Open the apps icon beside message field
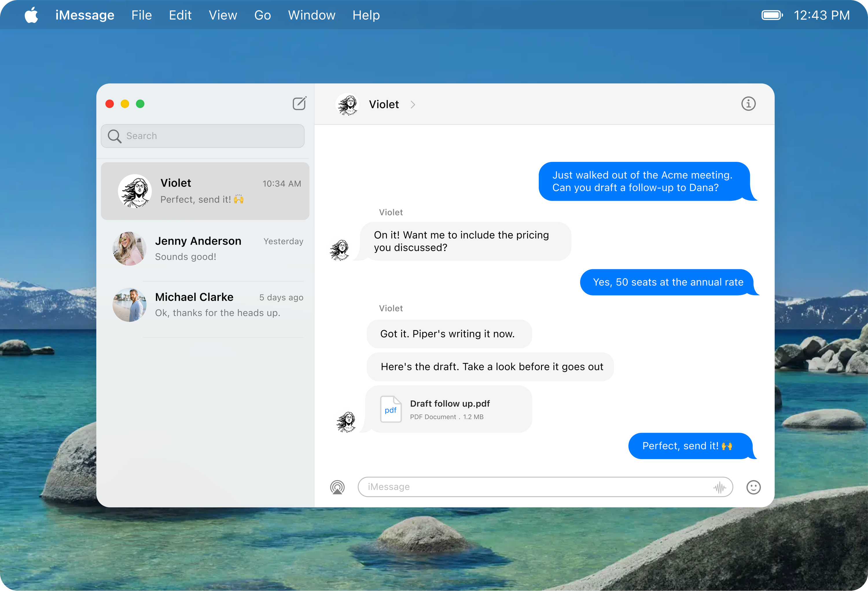 (337, 487)
